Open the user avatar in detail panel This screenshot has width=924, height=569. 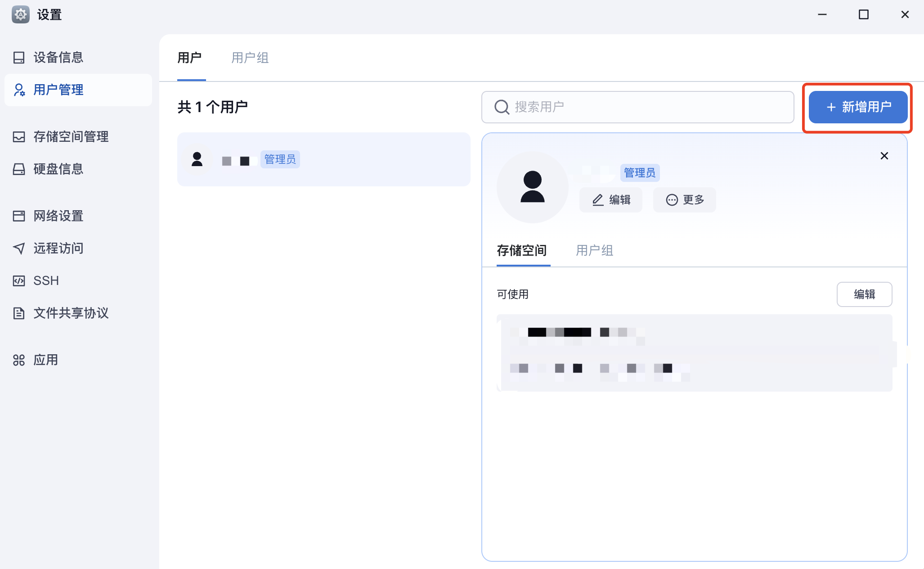(533, 187)
